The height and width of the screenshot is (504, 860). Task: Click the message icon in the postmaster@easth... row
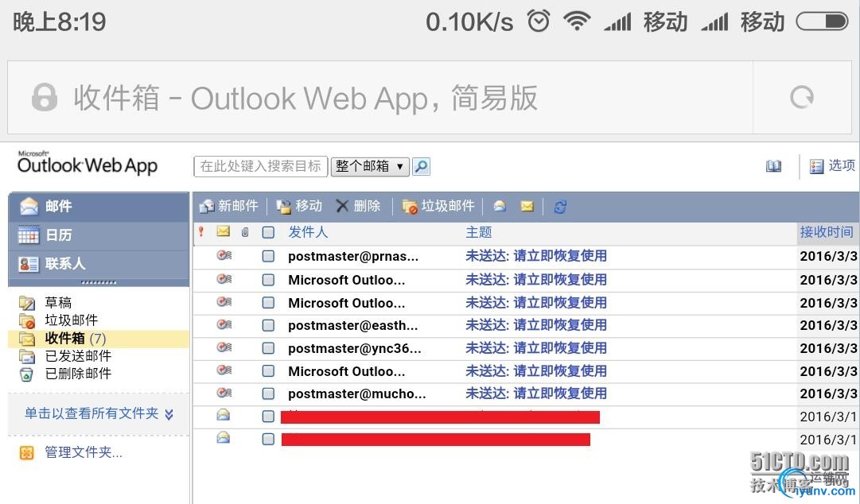pos(224,324)
